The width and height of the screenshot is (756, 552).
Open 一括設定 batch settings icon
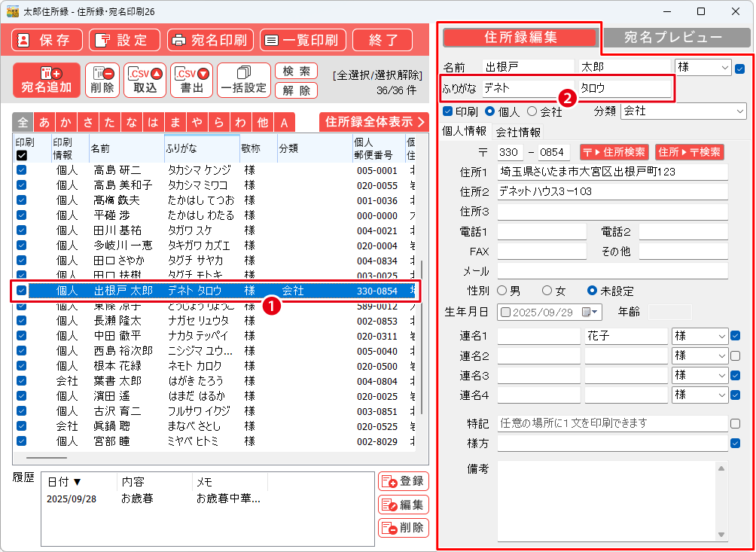coord(243,80)
